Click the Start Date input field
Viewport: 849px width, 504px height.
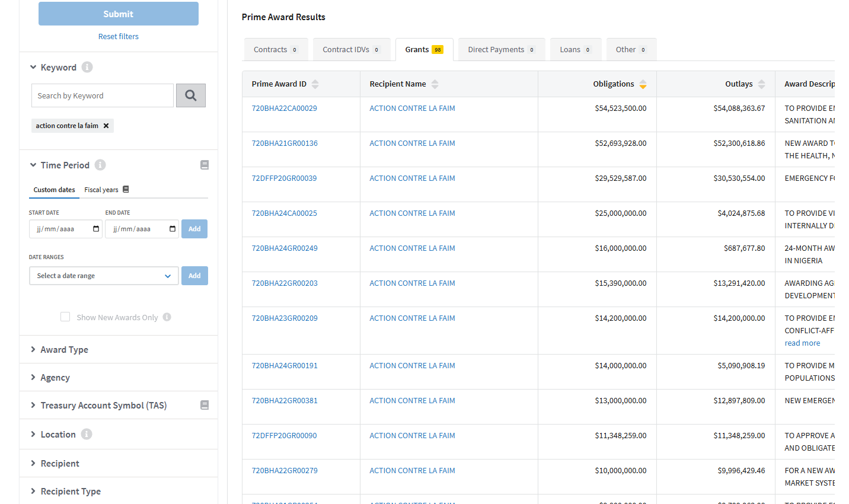click(x=66, y=229)
